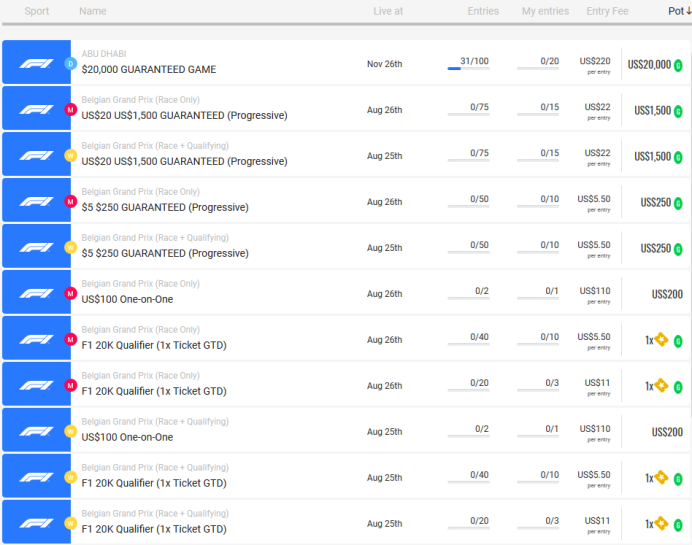
Task: Click 0/75 entries bar on Aug 26th row
Action: (468, 114)
